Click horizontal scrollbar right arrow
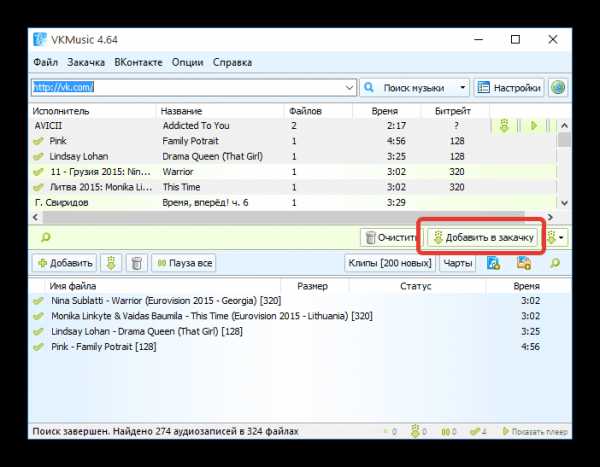Screen dimensions: 600x467 pyautogui.click(x=550, y=217)
